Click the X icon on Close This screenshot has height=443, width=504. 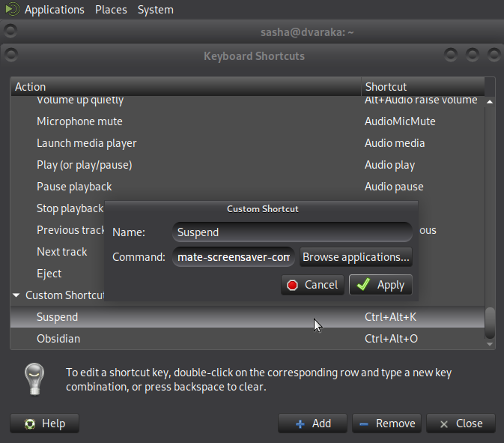click(444, 424)
